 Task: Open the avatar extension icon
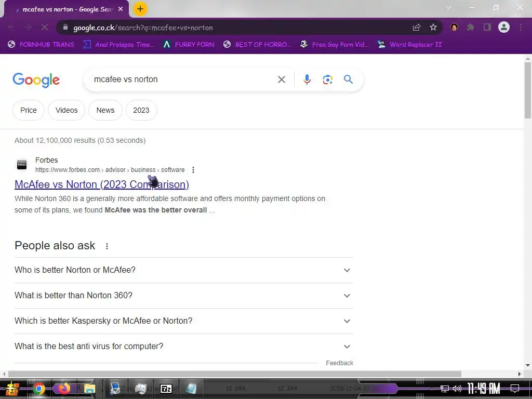(x=454, y=27)
